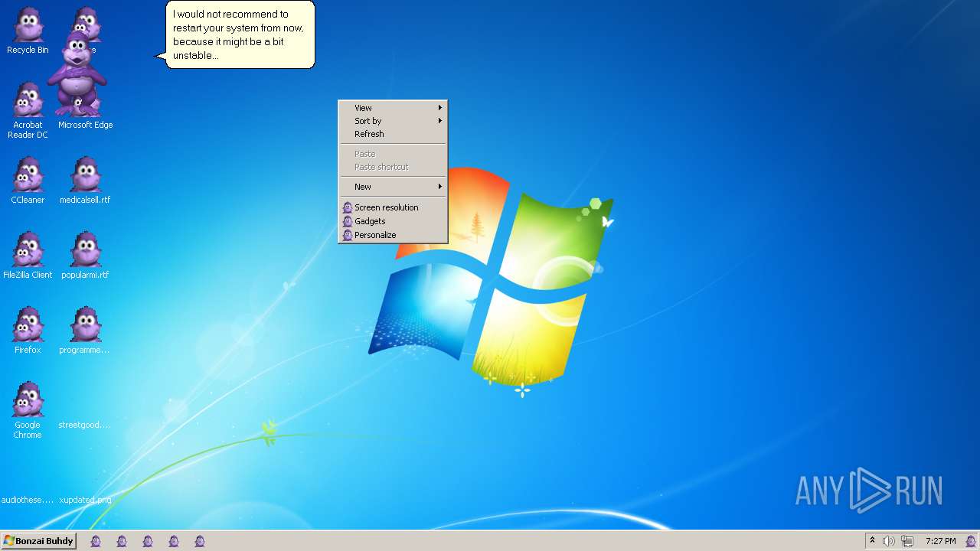980x551 pixels.
Task: Select the popularmi.rtf file icon
Action: [x=85, y=256]
